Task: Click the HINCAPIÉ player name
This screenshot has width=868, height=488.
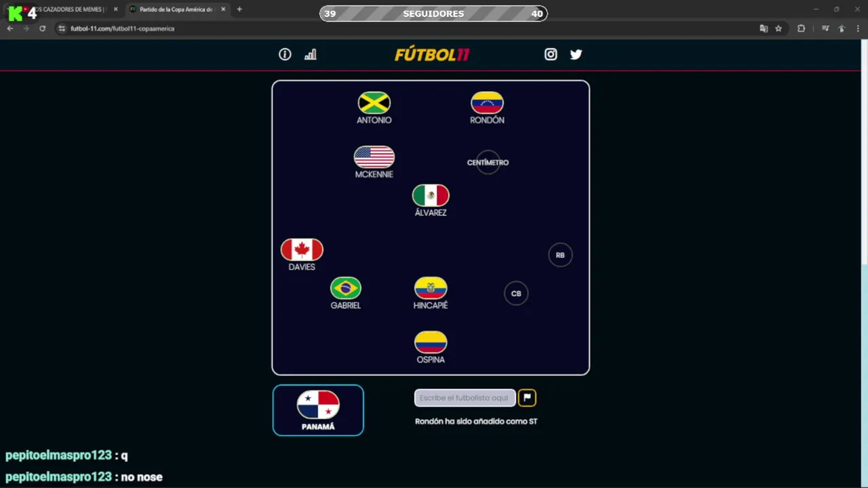Action: [431, 306]
